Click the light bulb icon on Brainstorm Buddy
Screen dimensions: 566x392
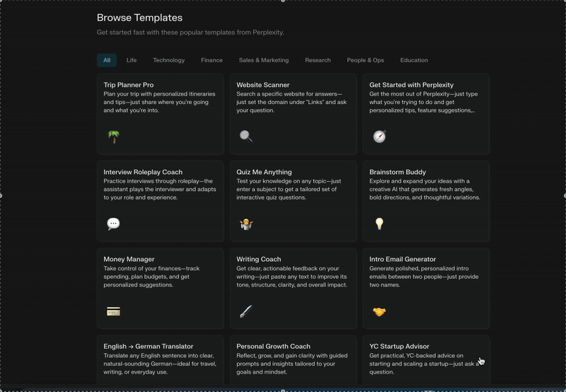tap(379, 224)
